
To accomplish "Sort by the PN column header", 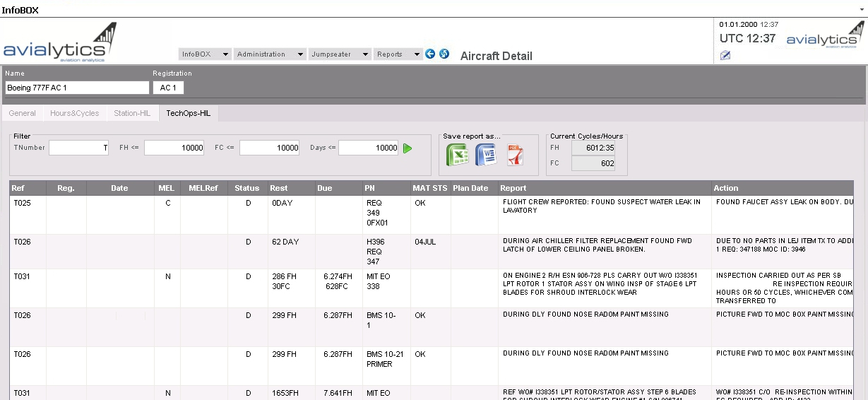I will tap(386, 188).
